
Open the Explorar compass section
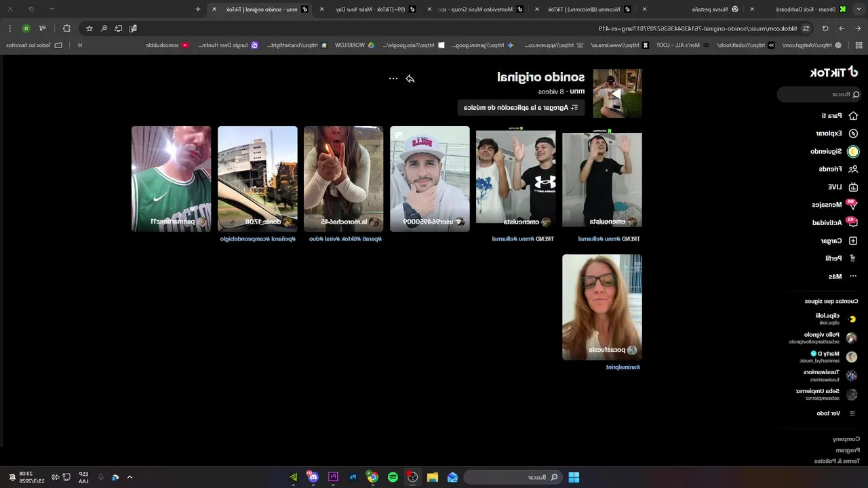(x=837, y=134)
